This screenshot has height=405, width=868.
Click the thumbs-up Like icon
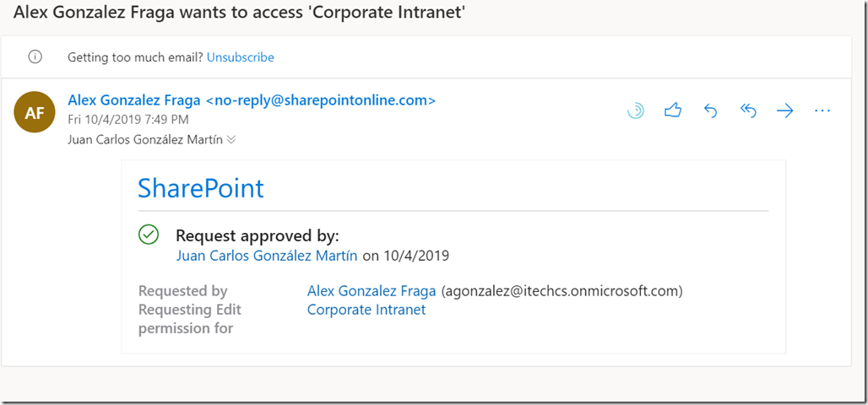coord(673,111)
